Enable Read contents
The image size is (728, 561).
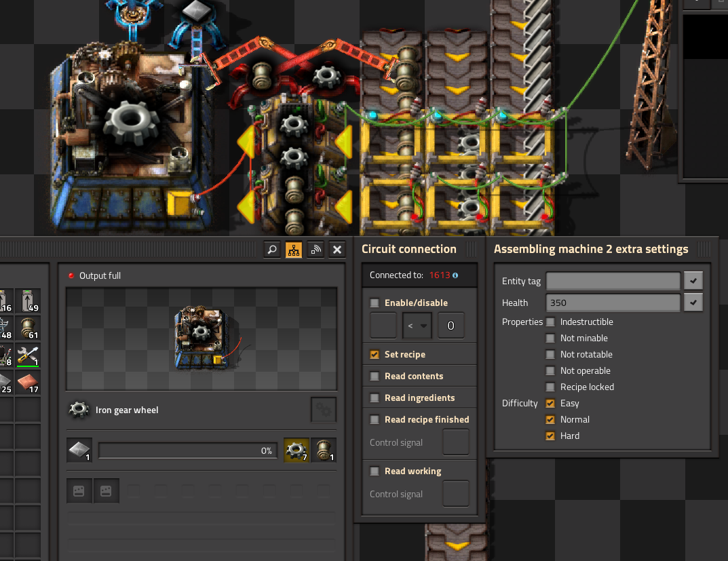[375, 376]
